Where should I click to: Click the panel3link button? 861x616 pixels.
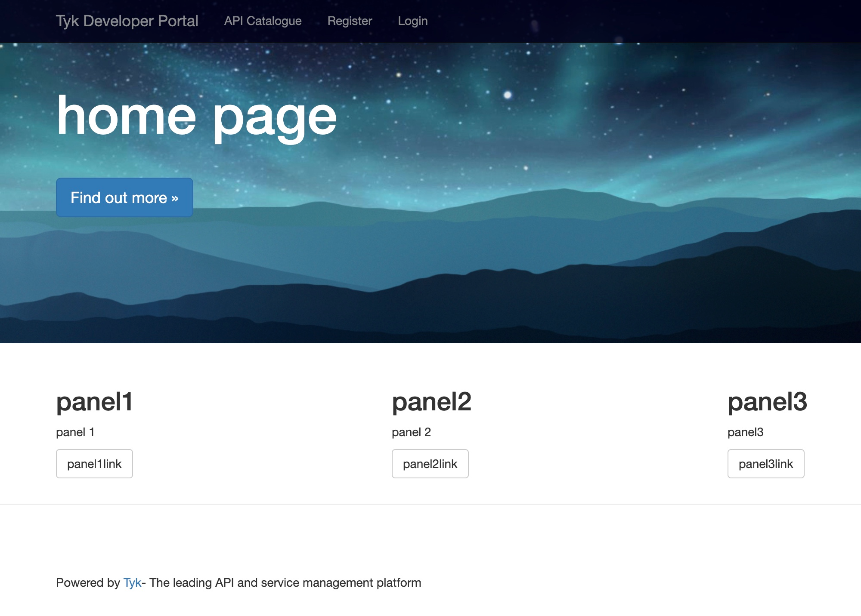click(x=765, y=463)
